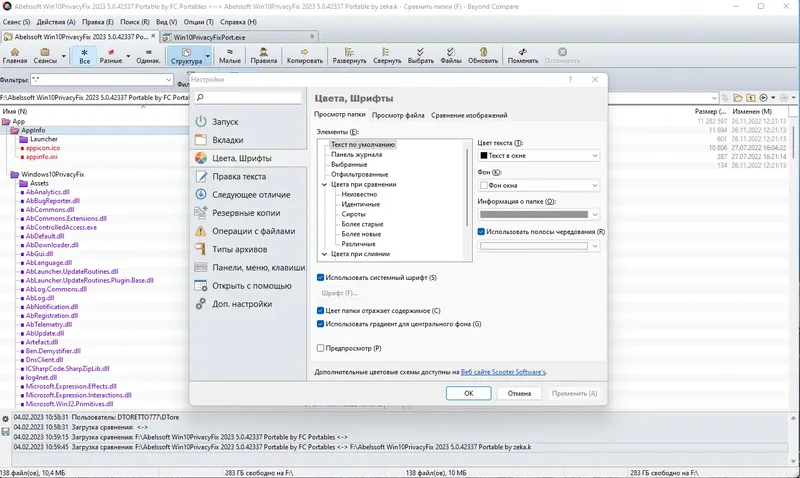Click the Файлы select-files toolbar icon

coord(451,56)
